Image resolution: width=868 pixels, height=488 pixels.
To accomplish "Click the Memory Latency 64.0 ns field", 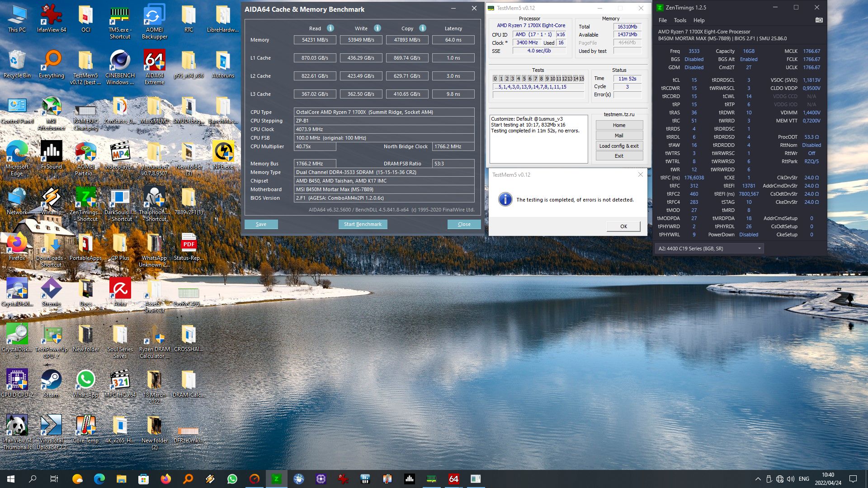I will point(453,40).
